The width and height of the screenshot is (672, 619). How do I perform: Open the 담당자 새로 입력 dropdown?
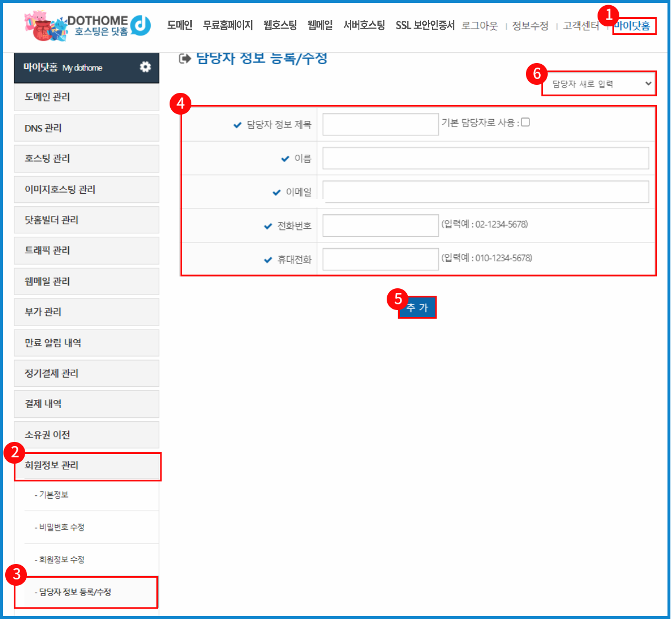[x=599, y=84]
